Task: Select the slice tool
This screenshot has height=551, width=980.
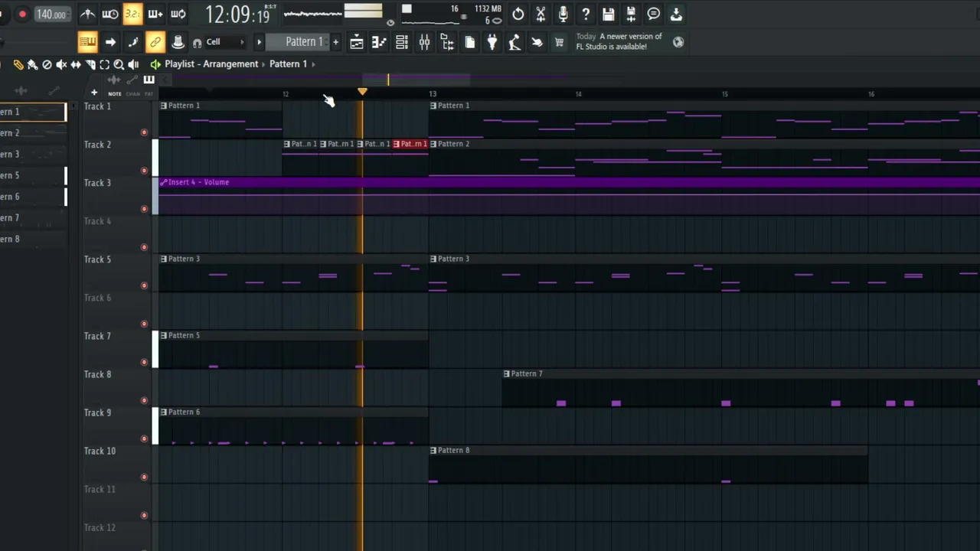Action: coord(90,64)
